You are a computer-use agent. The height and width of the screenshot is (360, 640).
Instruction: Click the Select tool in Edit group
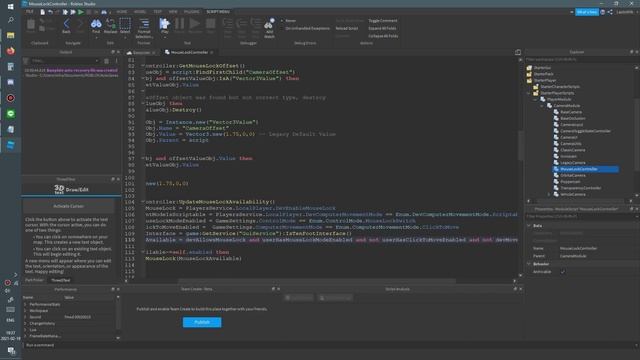(x=125, y=26)
